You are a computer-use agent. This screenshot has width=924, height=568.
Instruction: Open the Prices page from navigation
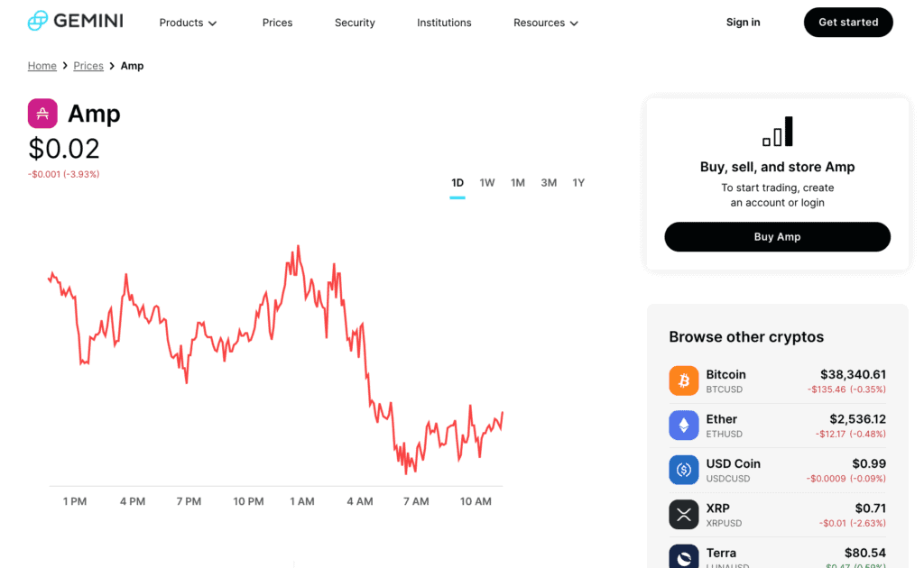point(277,23)
